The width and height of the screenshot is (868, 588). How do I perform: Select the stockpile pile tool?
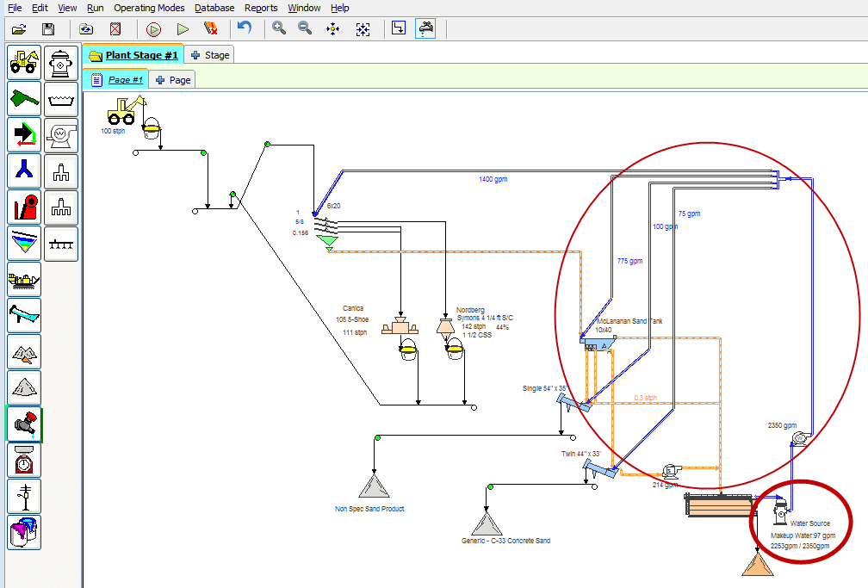24,388
